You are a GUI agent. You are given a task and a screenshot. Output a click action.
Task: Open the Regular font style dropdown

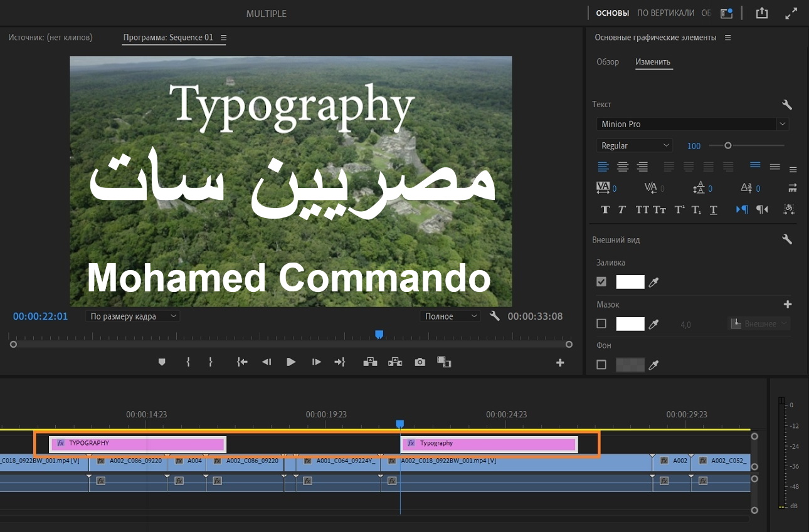[x=634, y=145]
